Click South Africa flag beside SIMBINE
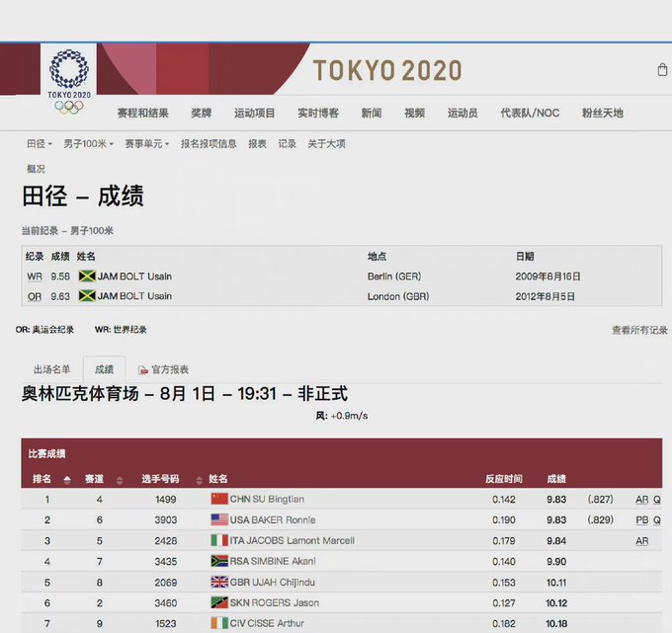 coord(219,561)
